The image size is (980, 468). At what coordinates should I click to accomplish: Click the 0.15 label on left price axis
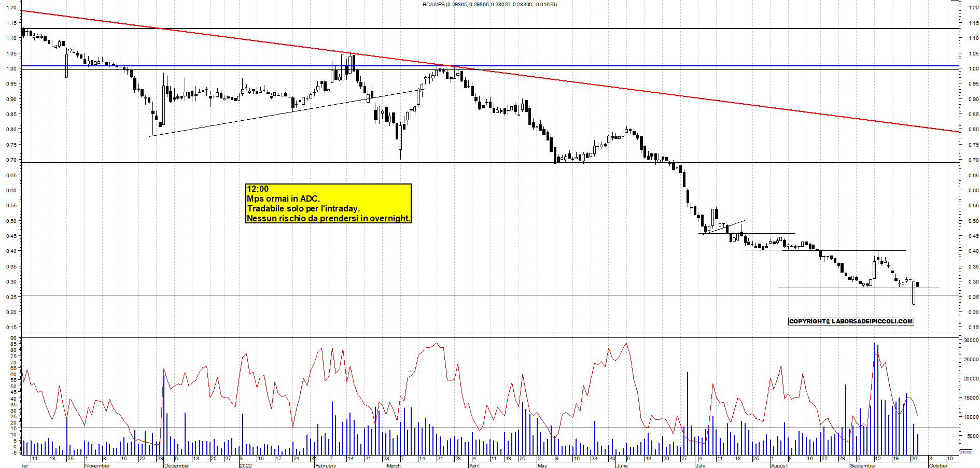coord(11,327)
